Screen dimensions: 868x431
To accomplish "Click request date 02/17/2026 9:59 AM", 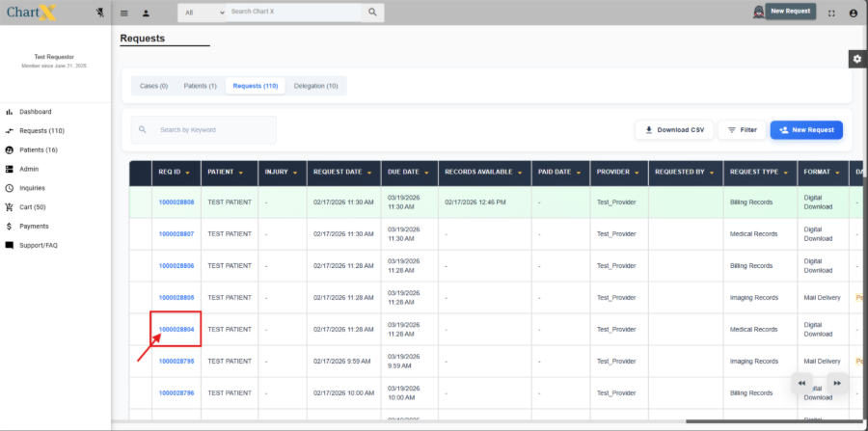I will (342, 362).
